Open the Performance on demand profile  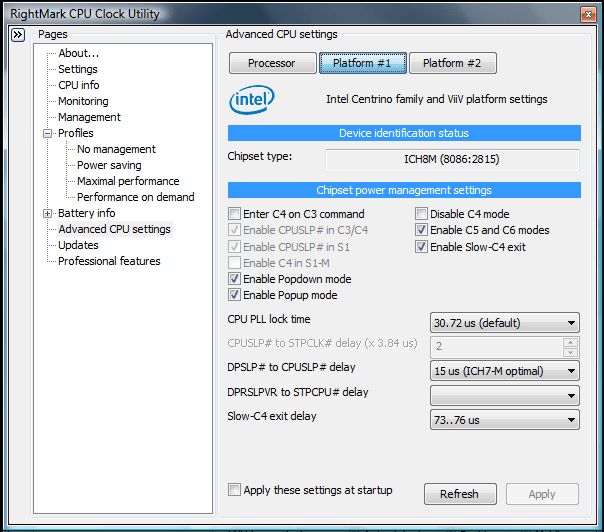(136, 197)
